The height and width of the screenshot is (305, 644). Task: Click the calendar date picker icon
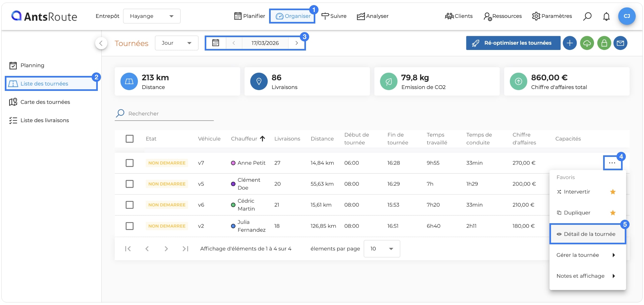point(216,43)
